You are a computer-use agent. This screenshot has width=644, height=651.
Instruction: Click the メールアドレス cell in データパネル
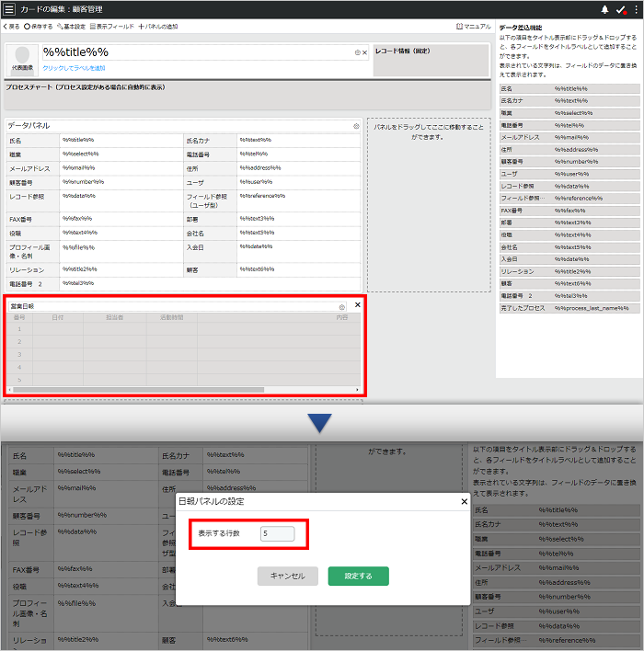tap(33, 169)
